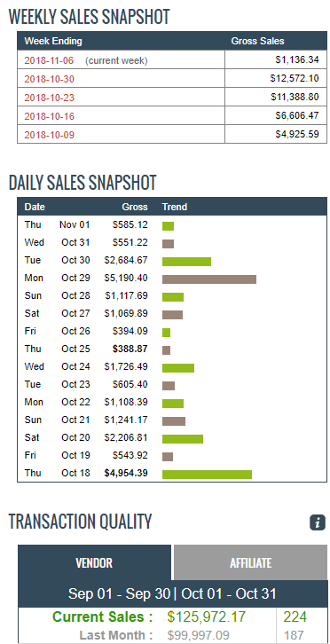The image size is (330, 644).
Task: Open week ending 2018-10-23 link
Action: (x=50, y=98)
